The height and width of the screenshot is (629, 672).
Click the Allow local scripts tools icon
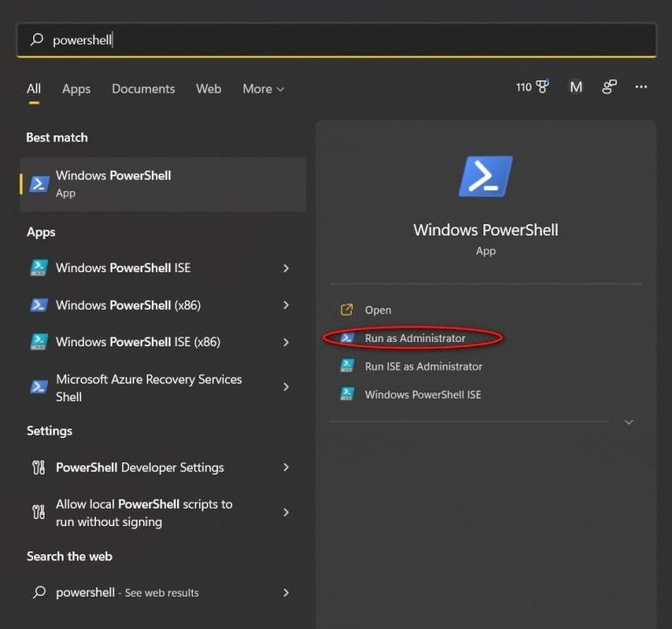point(39,512)
